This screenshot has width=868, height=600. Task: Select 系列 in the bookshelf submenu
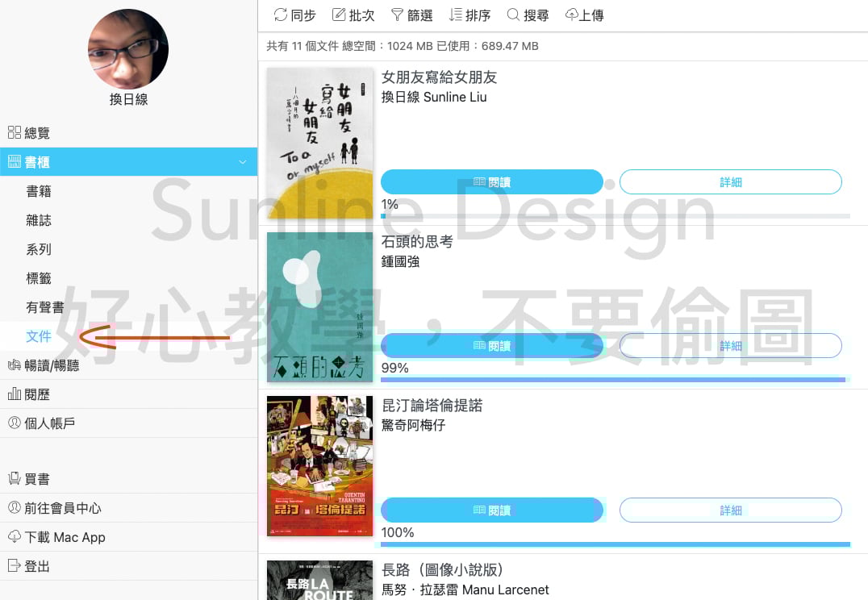pyautogui.click(x=39, y=249)
